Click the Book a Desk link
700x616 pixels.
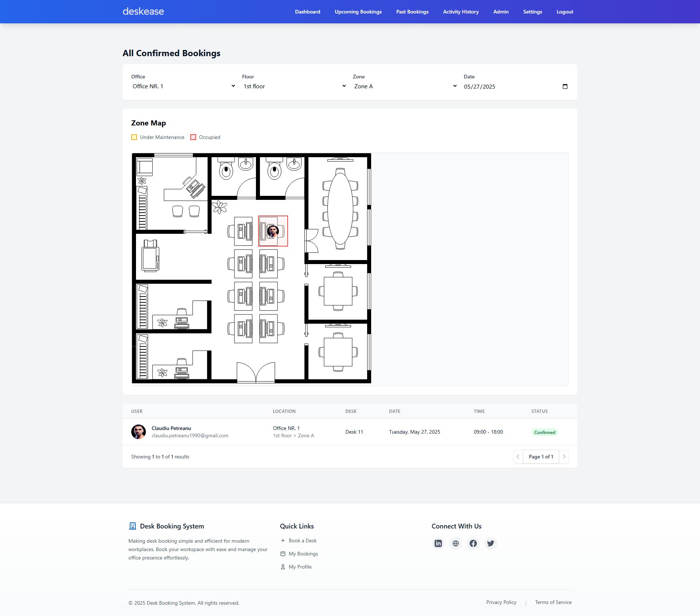pos(303,541)
